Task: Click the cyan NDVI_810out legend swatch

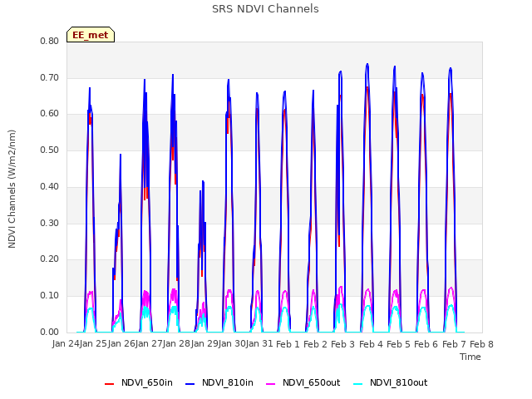Action: (358, 384)
